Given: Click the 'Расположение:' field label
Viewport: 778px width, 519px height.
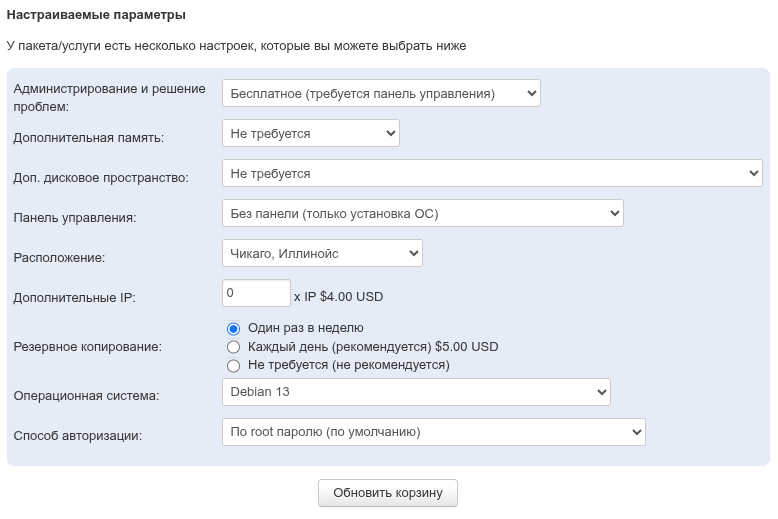Looking at the screenshot, I should pos(59,258).
